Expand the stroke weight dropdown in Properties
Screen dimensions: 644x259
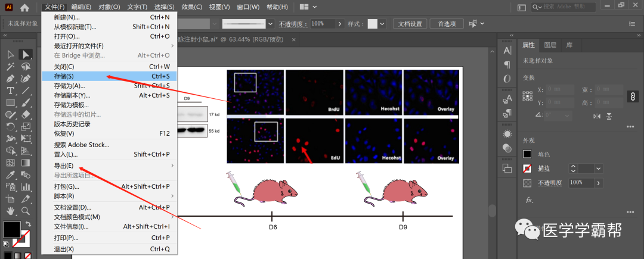[598, 168]
